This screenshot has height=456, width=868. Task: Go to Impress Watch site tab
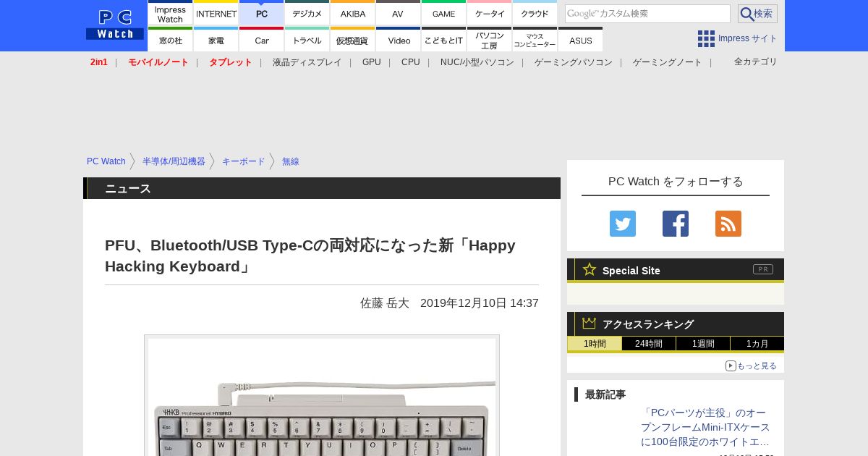click(x=171, y=12)
